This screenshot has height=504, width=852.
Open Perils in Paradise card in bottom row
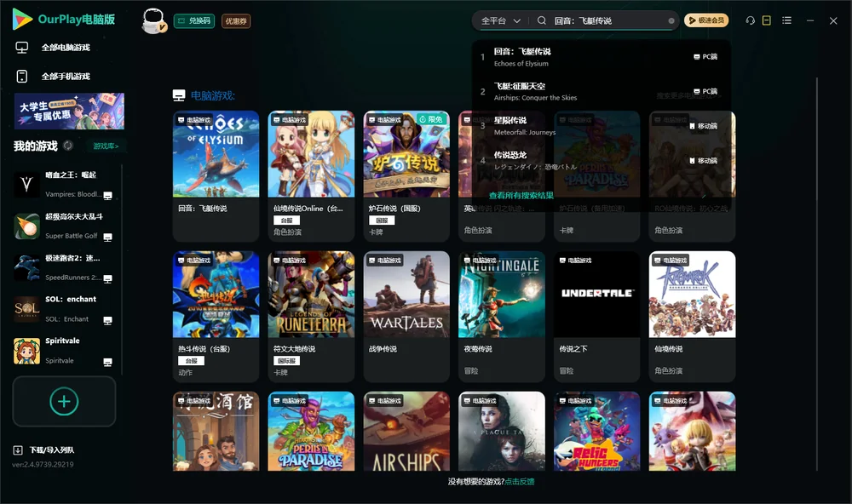311,432
